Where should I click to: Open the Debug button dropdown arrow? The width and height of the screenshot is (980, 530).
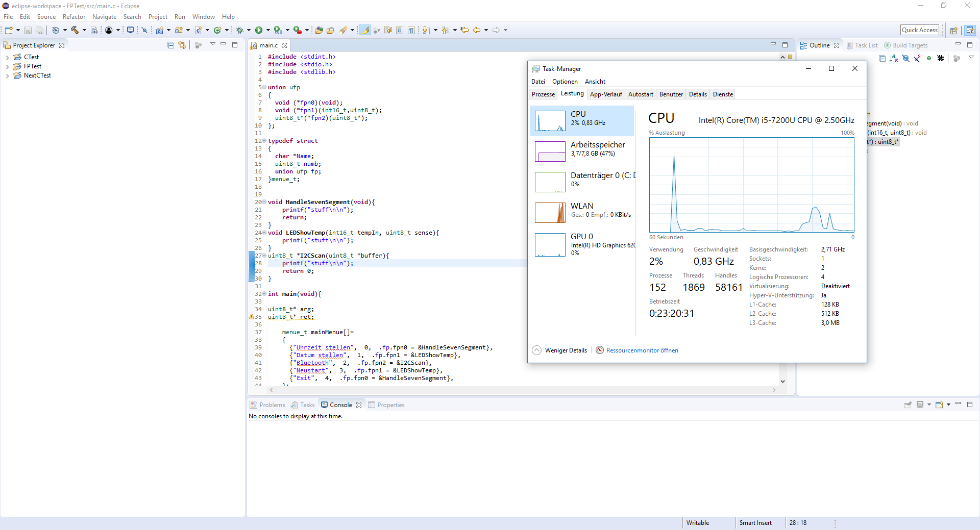249,31
